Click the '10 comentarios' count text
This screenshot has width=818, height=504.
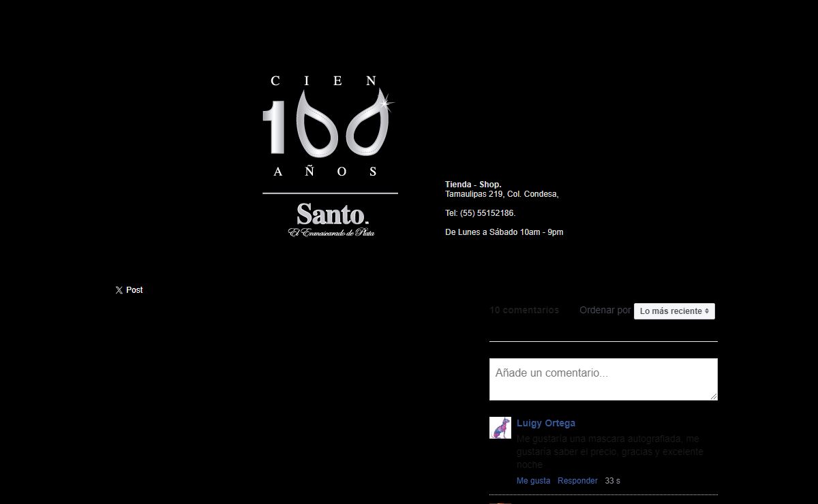[524, 310]
